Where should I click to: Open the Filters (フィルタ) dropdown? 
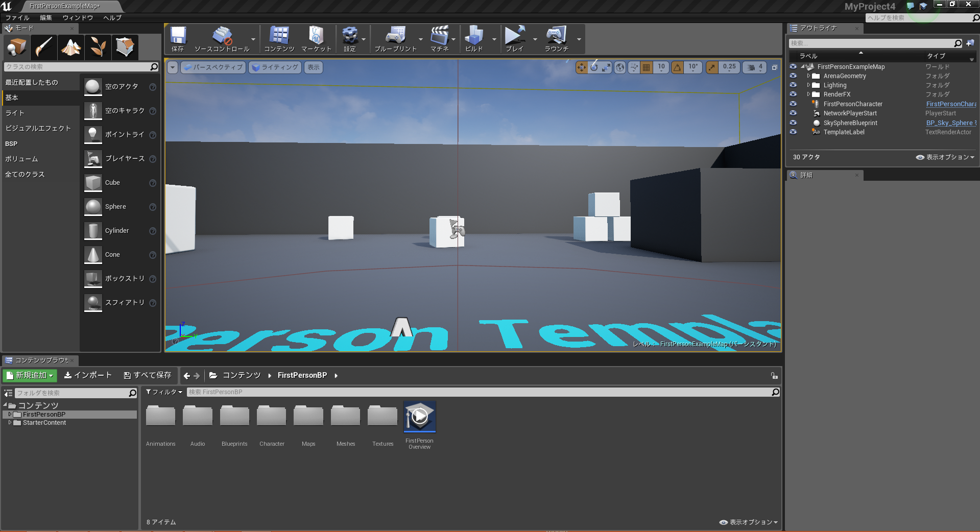point(164,392)
